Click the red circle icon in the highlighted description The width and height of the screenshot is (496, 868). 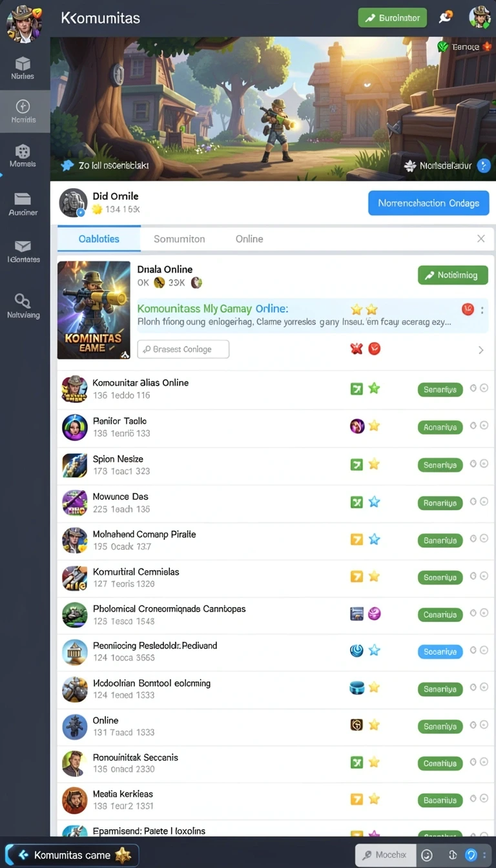468,309
